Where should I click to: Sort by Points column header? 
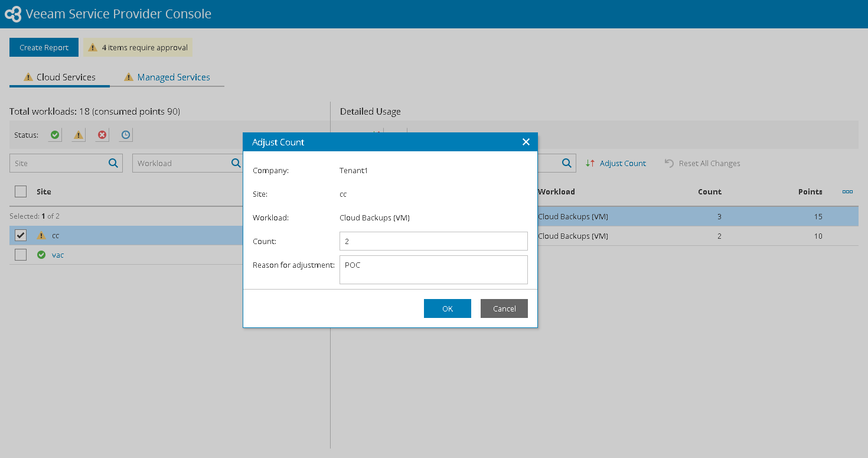tap(810, 191)
